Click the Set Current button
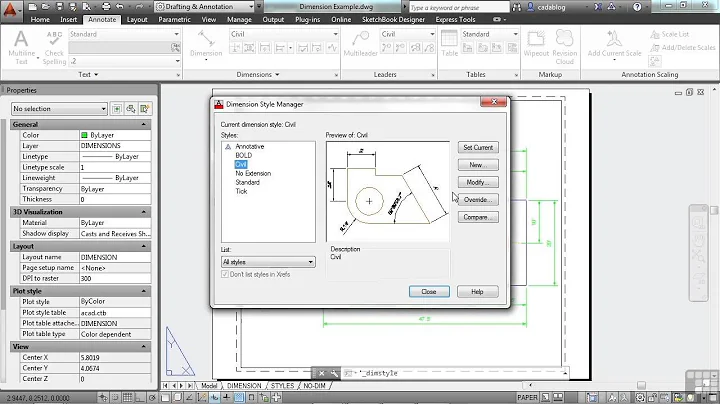 coord(478,147)
